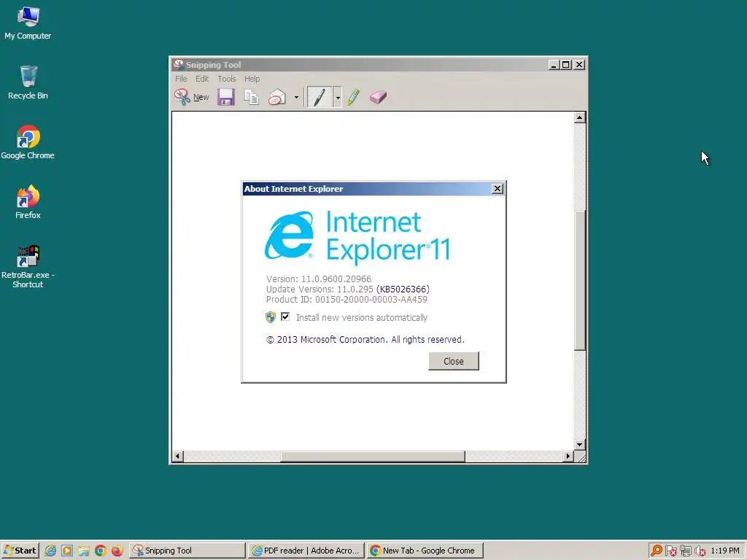Select the Eraser tool
The height and width of the screenshot is (560, 747).
coord(378,97)
